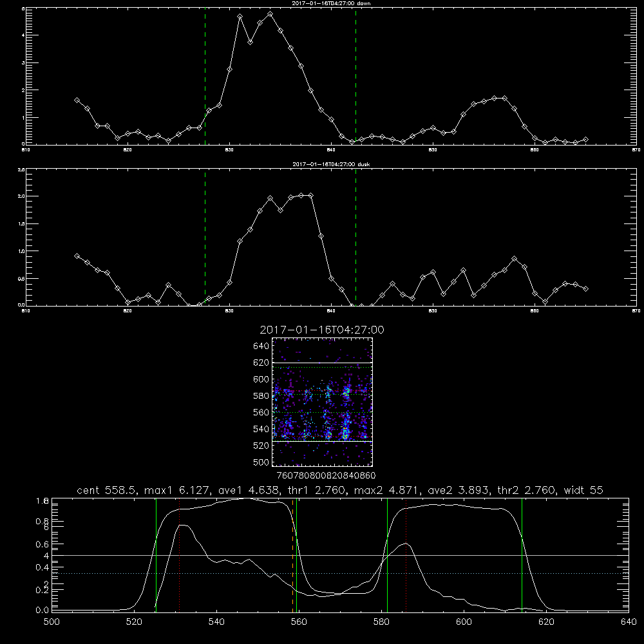Viewport: 644px width, 644px height.
Task: Click the 830 tick label on dusk plot x-axis
Action: (x=229, y=311)
